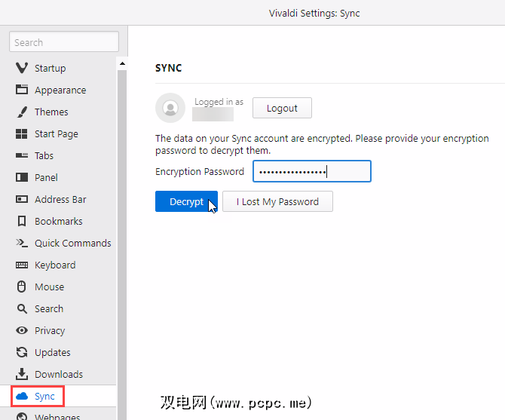This screenshot has width=505, height=420.
Task: Click the Downloads arrow icon
Action: (x=22, y=374)
